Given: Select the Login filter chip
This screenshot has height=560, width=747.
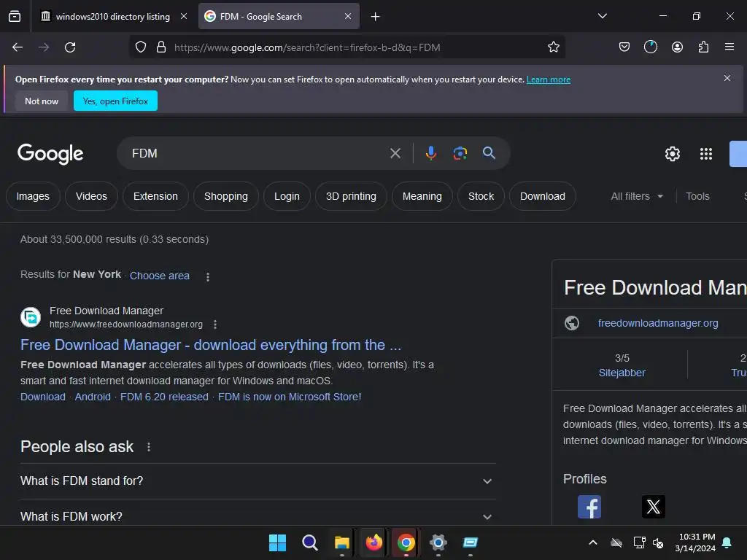Looking at the screenshot, I should (287, 196).
